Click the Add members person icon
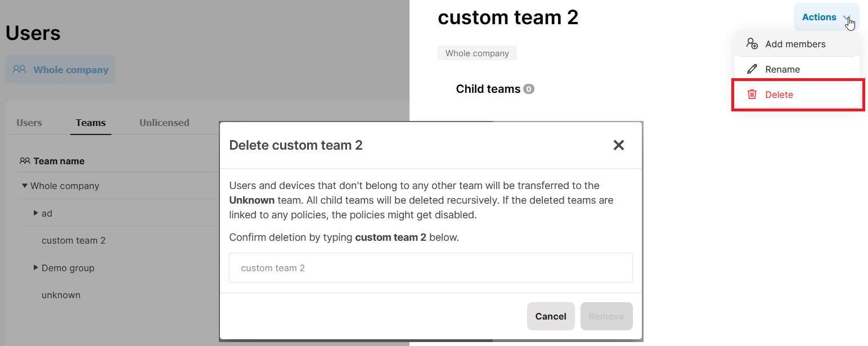The width and height of the screenshot is (868, 346). (752, 44)
